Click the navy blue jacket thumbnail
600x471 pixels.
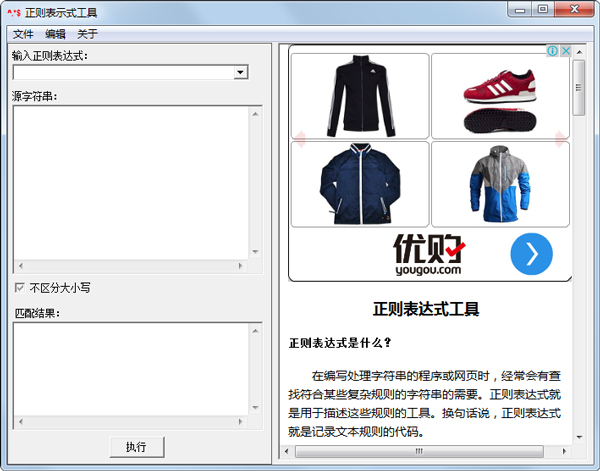(360, 184)
